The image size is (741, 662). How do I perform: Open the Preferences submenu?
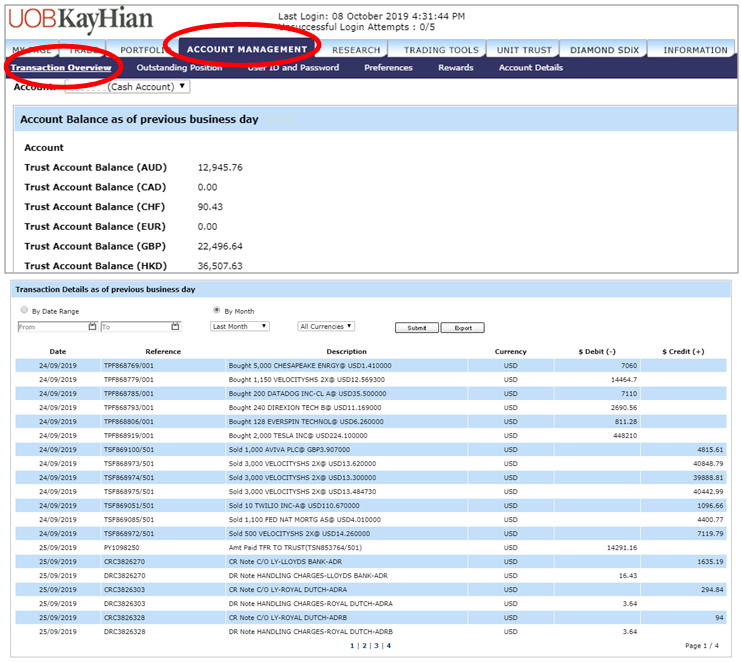[x=388, y=68]
